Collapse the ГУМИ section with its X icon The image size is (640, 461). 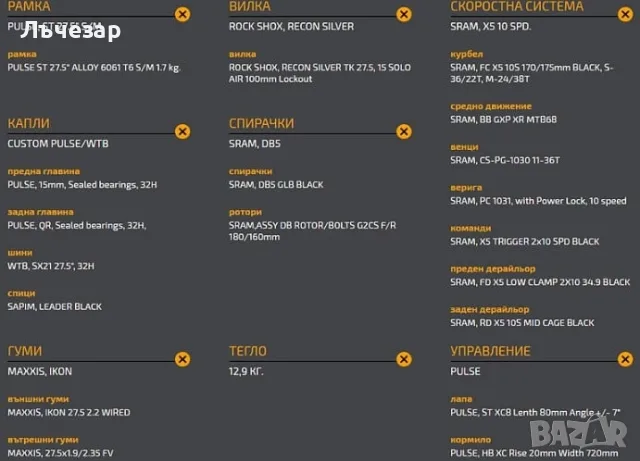pos(182,359)
